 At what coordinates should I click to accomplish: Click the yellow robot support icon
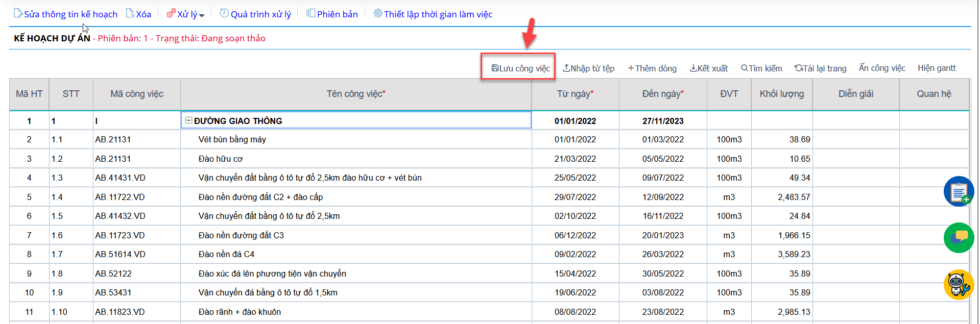[x=959, y=284]
